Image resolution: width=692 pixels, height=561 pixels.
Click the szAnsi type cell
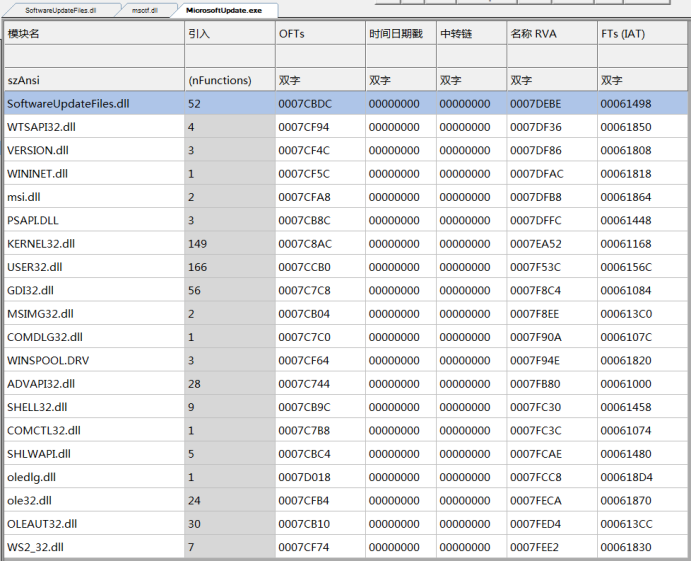point(94,80)
